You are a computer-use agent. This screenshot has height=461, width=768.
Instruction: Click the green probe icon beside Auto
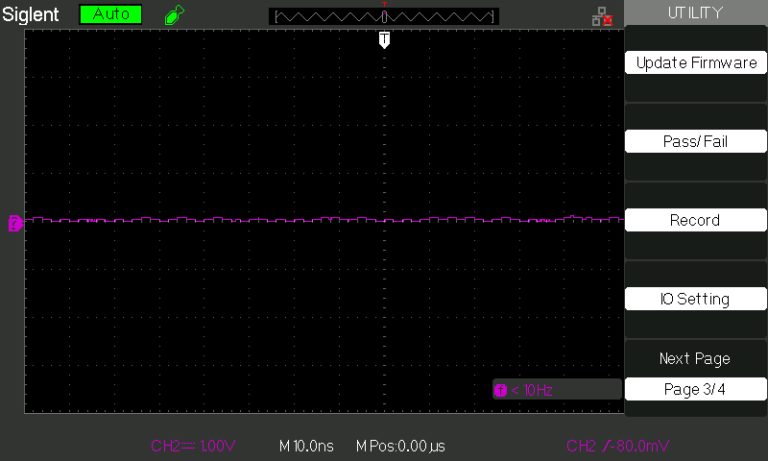click(174, 15)
